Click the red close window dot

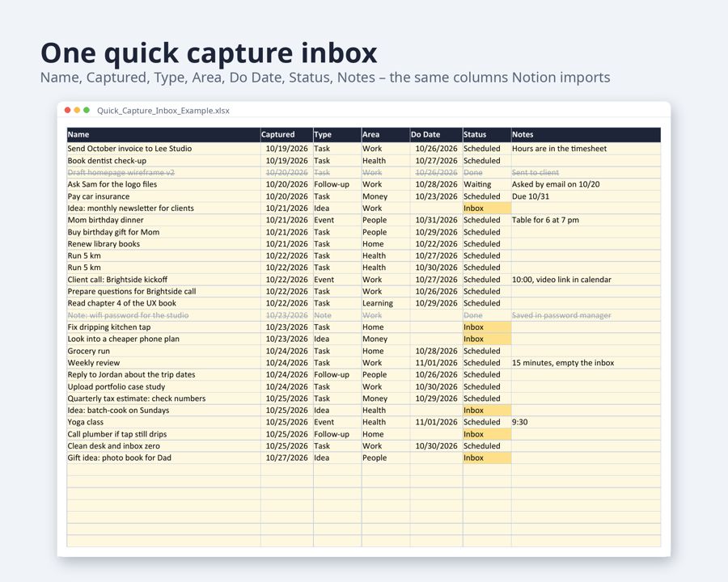click(x=67, y=110)
